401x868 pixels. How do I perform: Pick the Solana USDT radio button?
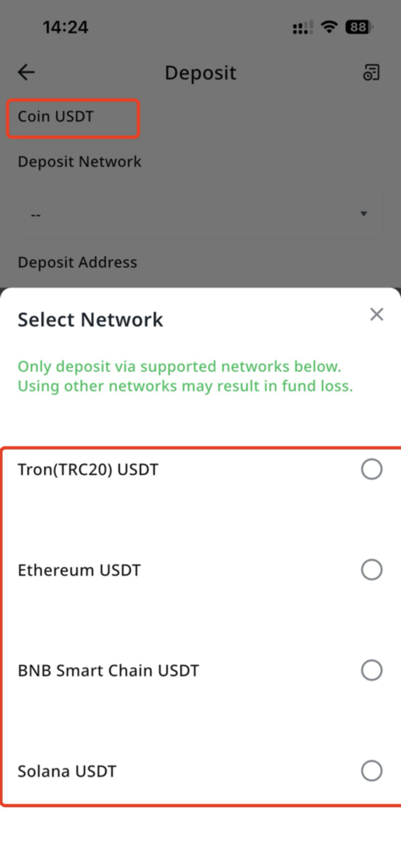[x=371, y=771]
